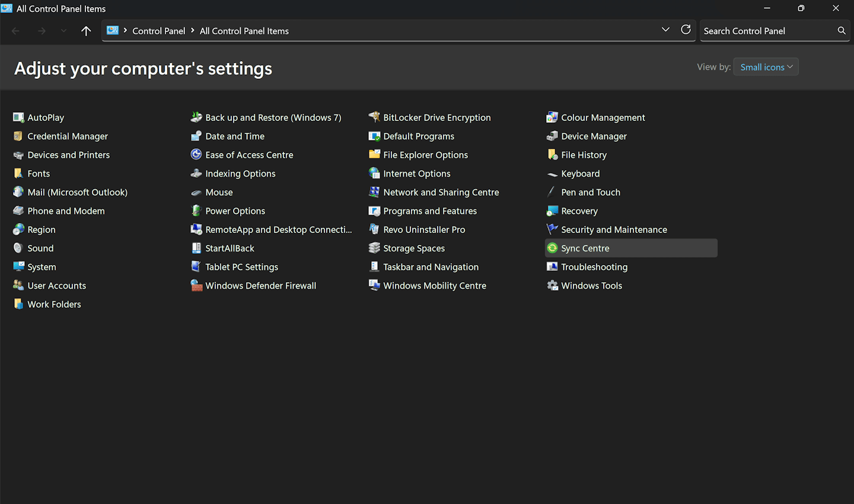854x504 pixels.
Task: Open Sync Centre
Action: 585,248
